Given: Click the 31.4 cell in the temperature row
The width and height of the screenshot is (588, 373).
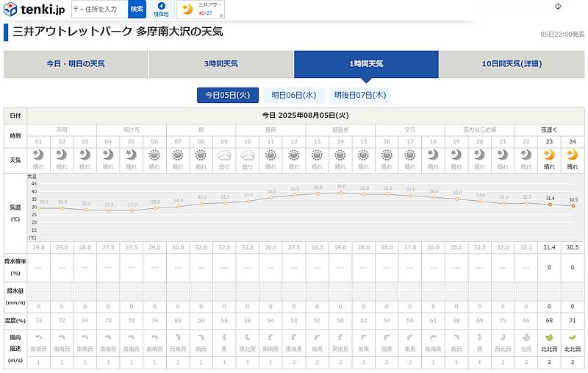Looking at the screenshot, I should 549,248.
